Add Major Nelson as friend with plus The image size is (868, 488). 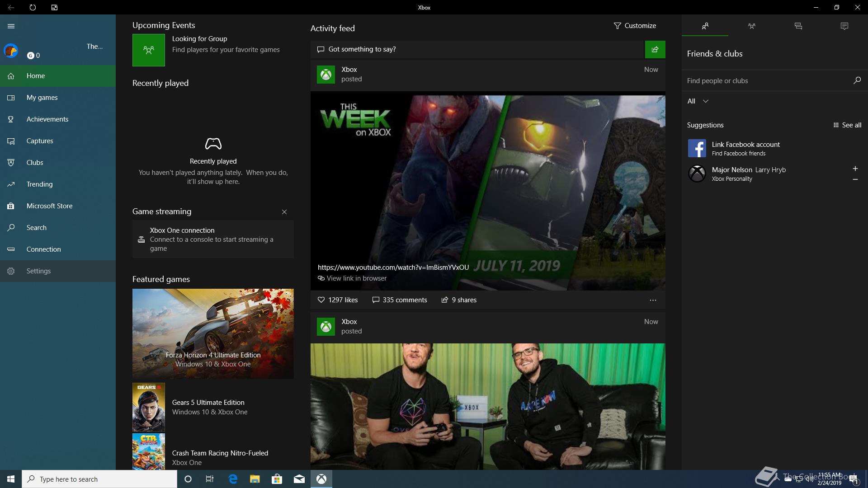pos(855,169)
